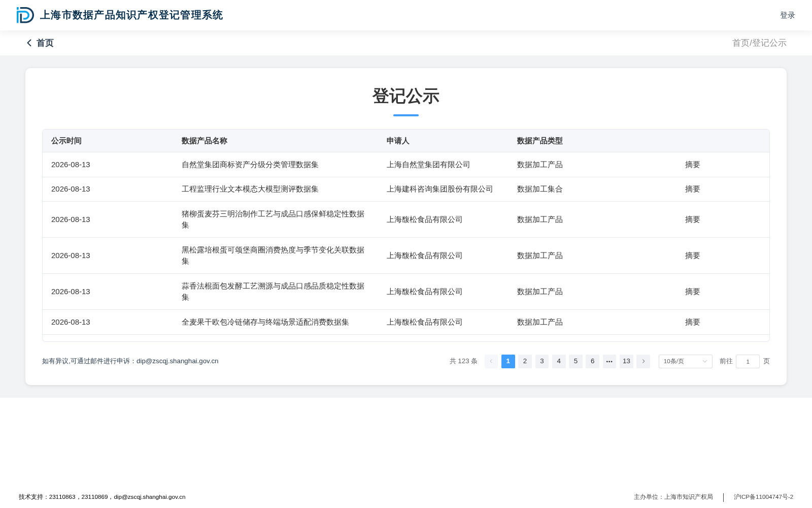Click type 数据加工集合 cell
The width and height of the screenshot is (812, 508).
(540, 189)
